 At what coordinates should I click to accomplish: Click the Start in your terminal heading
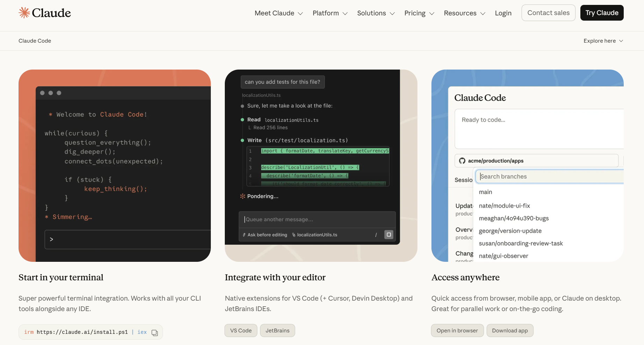pos(61,278)
